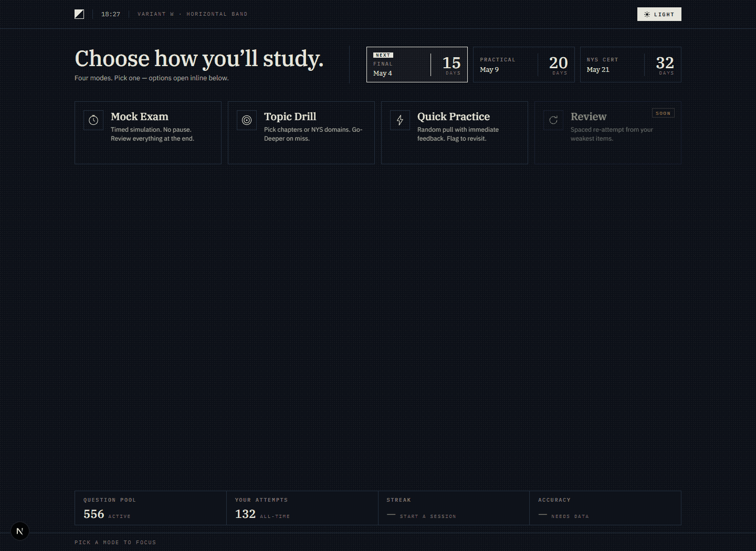Select the Practical May 9 countdown
The width and height of the screenshot is (756, 551).
click(x=524, y=65)
